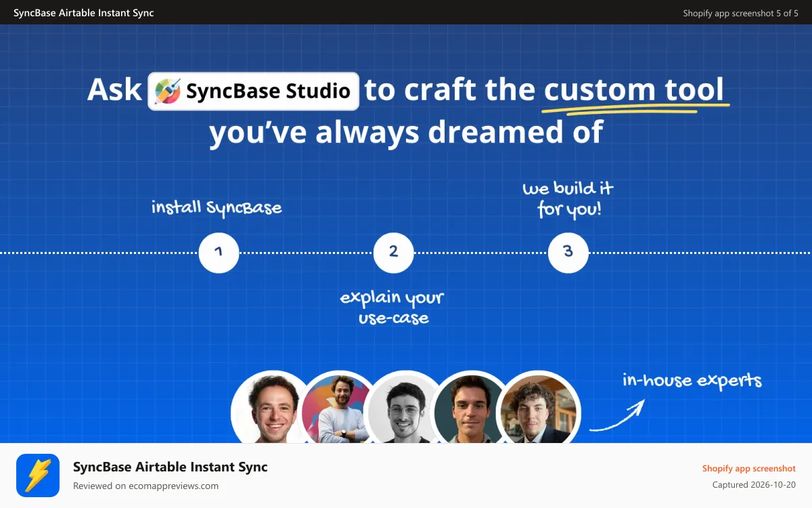812x508 pixels.
Task: Click the "install SyncBase" handwritten label
Action: (217, 207)
